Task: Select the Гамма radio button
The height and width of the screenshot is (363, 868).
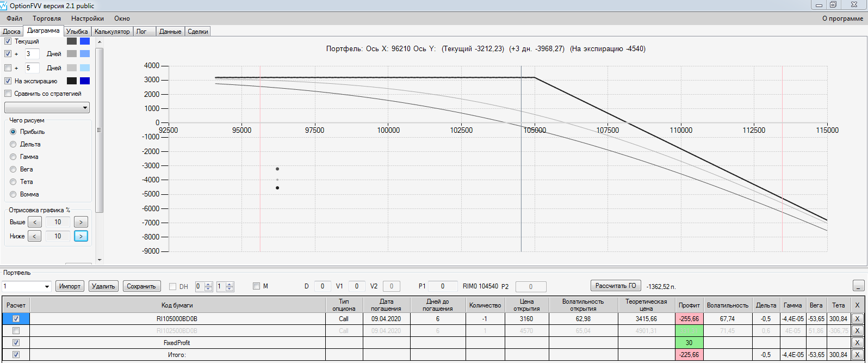Action: [14, 157]
